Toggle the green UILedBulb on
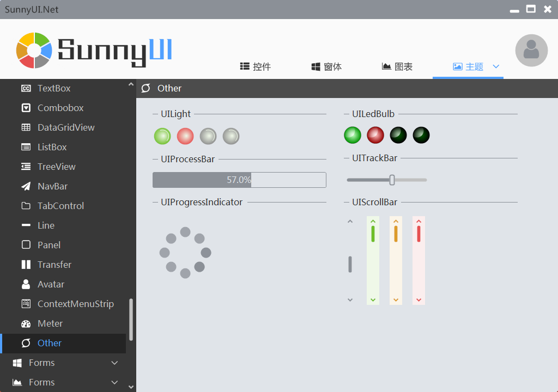This screenshot has width=558, height=392. [352, 135]
